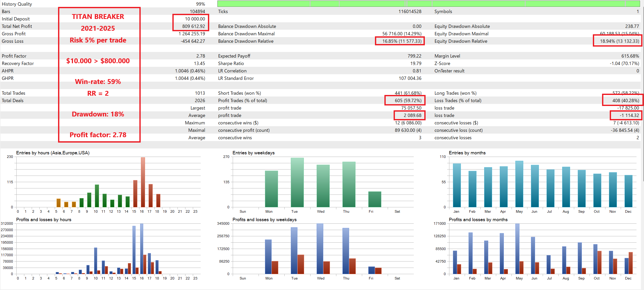644x290 pixels.
Task: Click the Equity Drawdown Absolute value 238.77
Action: coord(632,26)
